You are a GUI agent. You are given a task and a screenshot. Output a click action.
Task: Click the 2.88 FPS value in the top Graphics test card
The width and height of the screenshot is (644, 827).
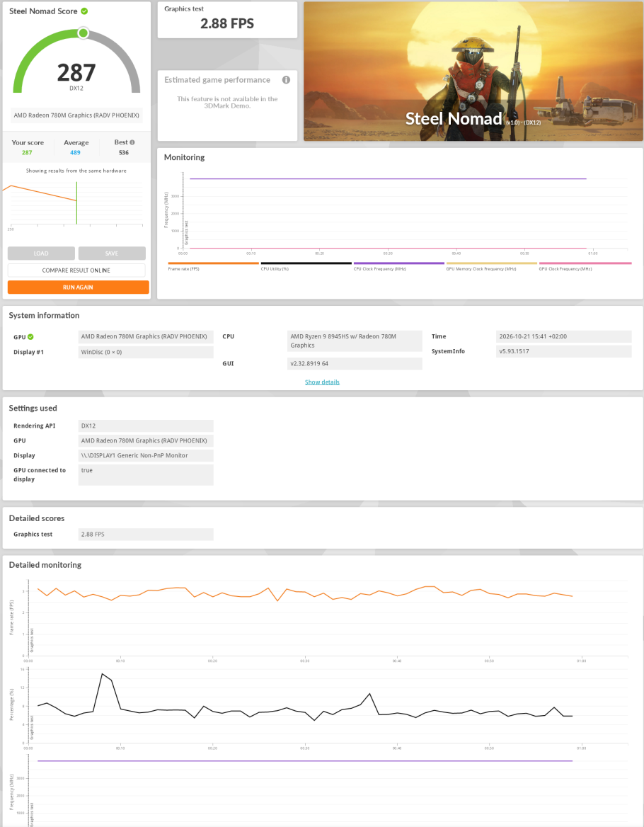pos(227,24)
